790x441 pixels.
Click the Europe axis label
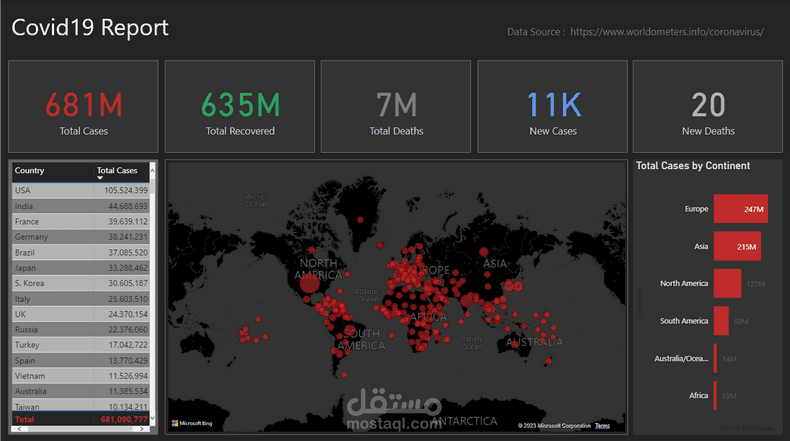pos(696,209)
